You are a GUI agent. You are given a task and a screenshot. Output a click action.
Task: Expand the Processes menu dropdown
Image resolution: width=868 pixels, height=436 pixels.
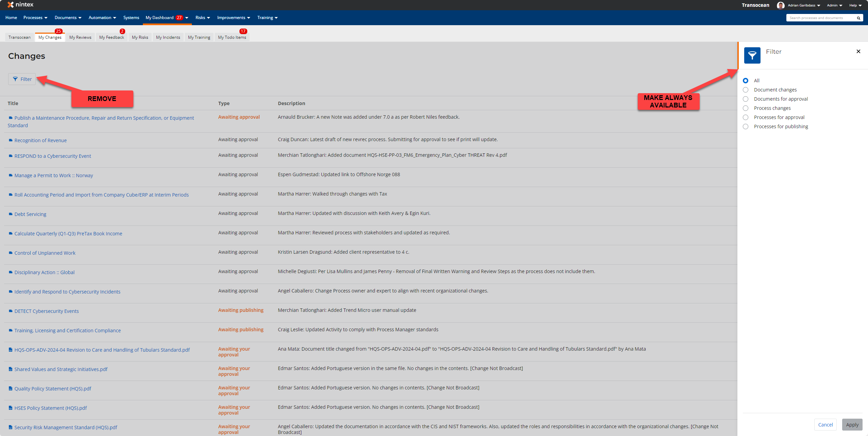click(35, 18)
